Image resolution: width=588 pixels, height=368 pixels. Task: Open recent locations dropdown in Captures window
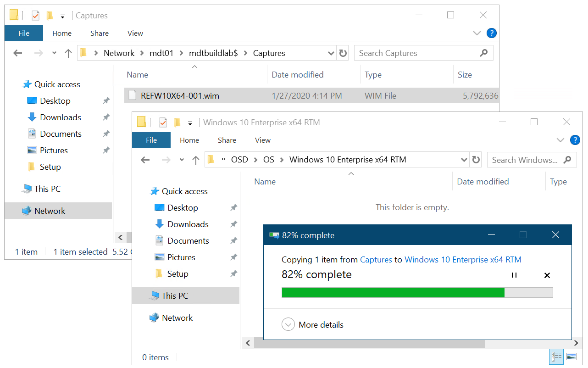tap(54, 53)
